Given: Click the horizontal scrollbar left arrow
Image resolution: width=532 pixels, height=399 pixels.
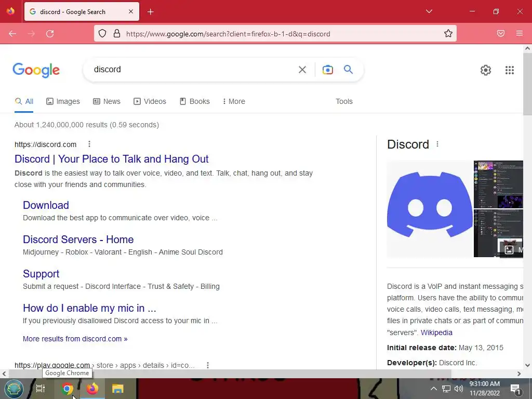Looking at the screenshot, I should (x=4, y=374).
